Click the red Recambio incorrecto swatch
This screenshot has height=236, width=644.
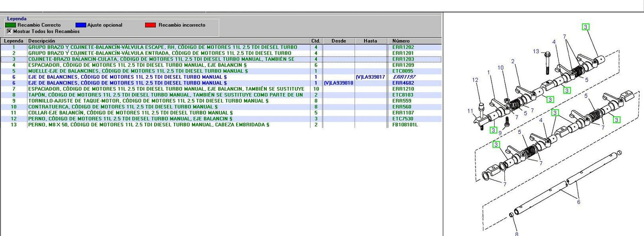coord(150,25)
